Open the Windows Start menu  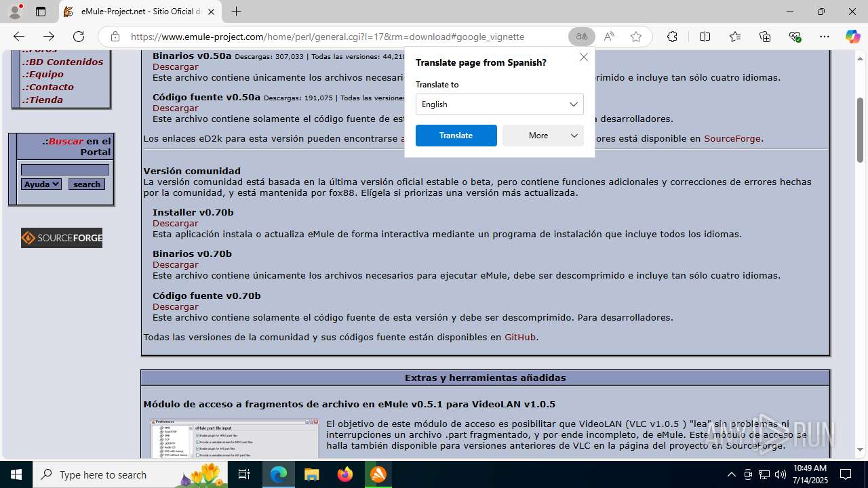coord(16,474)
